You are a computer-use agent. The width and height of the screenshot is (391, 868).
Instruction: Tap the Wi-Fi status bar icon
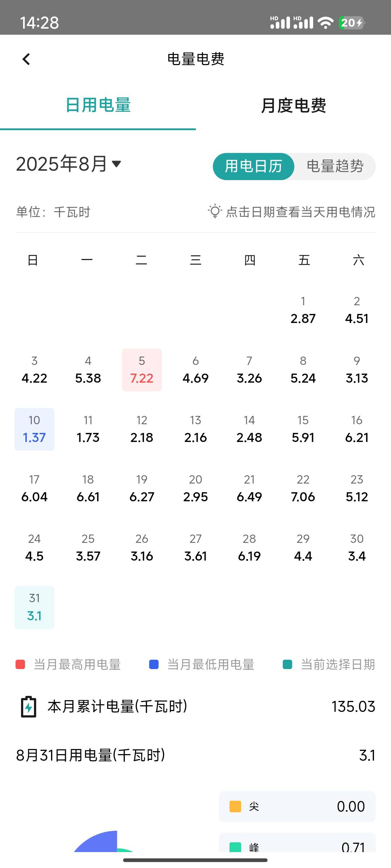click(325, 22)
